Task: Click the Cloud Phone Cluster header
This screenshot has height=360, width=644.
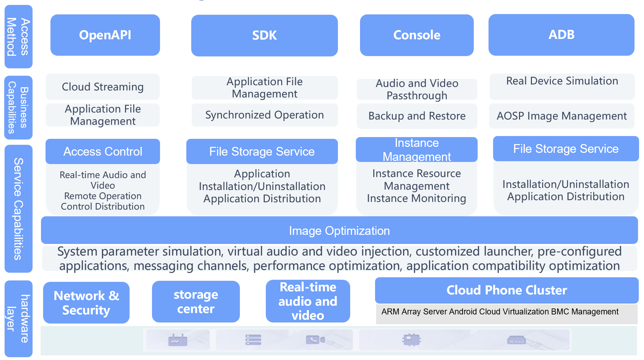Action: coord(506,290)
